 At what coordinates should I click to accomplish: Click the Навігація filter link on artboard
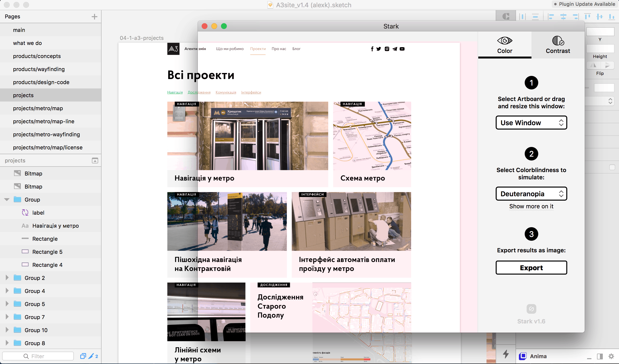[175, 92]
